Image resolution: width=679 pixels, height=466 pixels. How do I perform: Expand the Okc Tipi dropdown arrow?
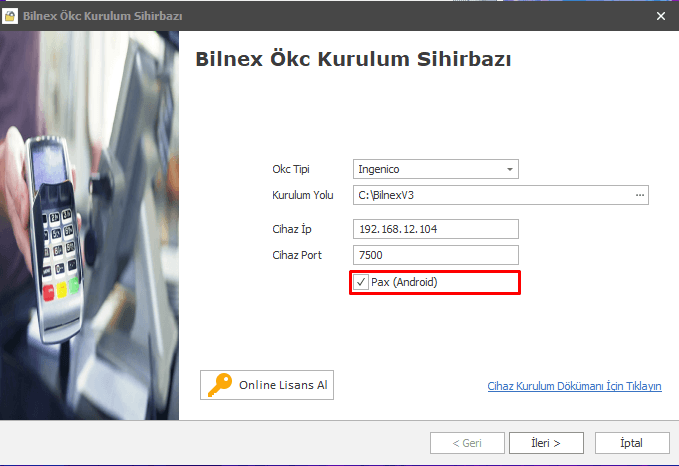510,169
